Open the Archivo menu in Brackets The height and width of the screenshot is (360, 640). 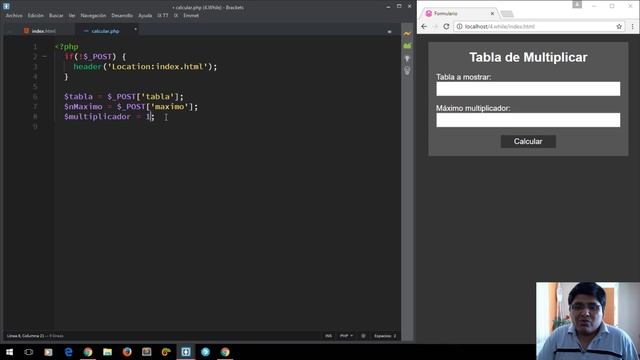[x=14, y=16]
